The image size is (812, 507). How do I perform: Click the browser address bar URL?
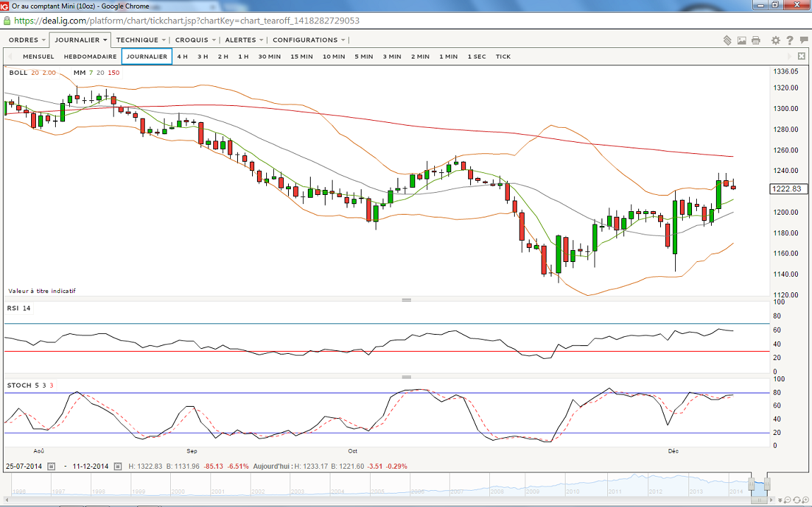[x=186, y=20]
